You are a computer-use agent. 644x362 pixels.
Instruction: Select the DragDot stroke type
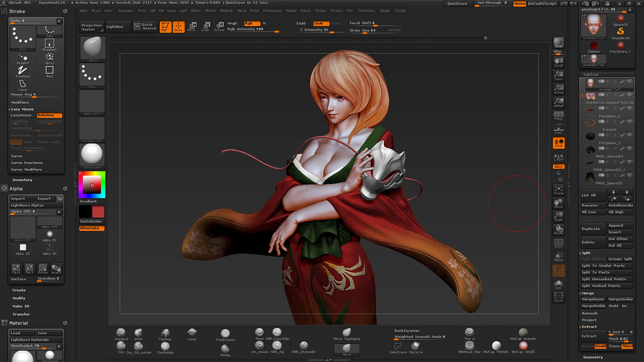point(23,58)
